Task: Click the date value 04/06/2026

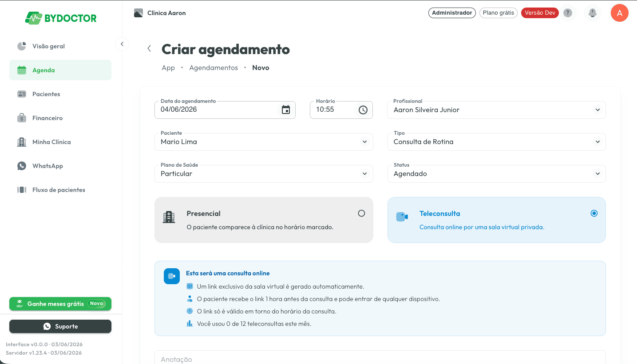Action: (179, 110)
